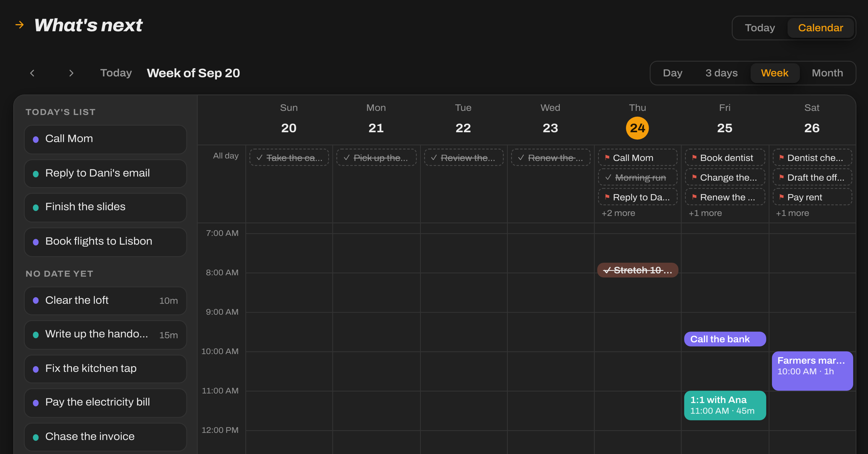Uncheck the completed Review the... task

[434, 158]
